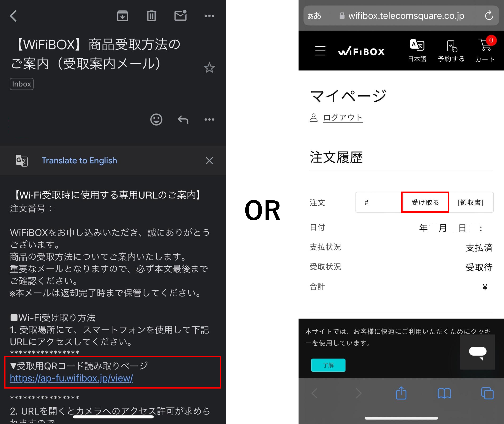
Task: Open Safari bookmarks
Action: pyautogui.click(x=444, y=394)
